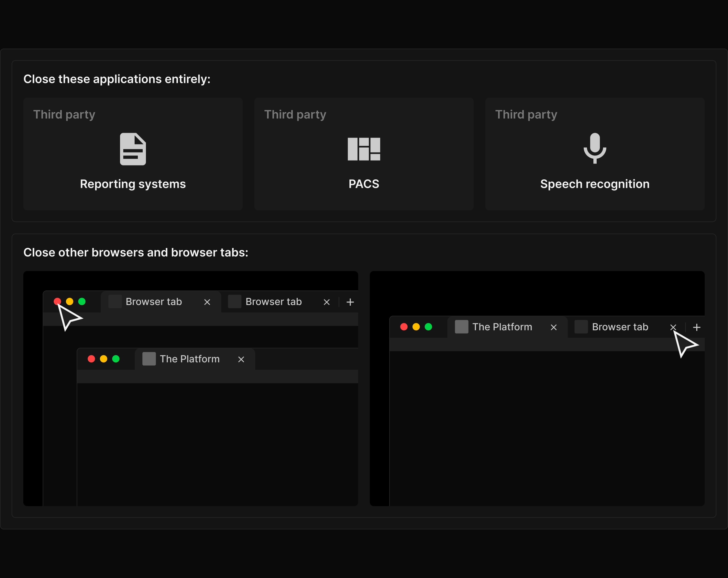This screenshot has width=728, height=578.
Task: Close the second Browser tab in the back-left window
Action: click(326, 302)
